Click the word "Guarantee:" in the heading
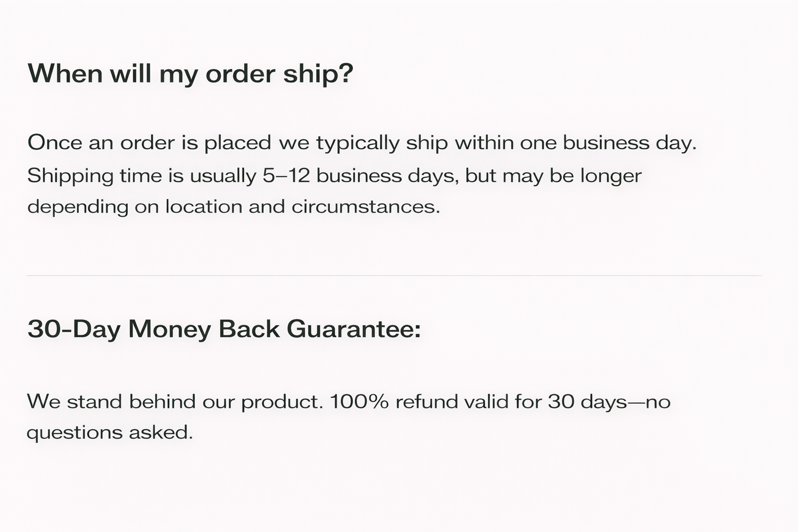The width and height of the screenshot is (798, 532). click(354, 329)
